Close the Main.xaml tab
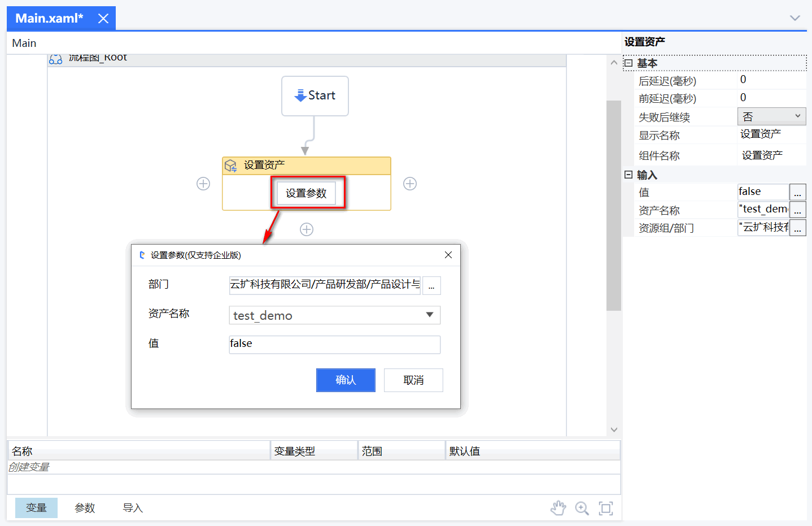812x526 pixels. (103, 19)
